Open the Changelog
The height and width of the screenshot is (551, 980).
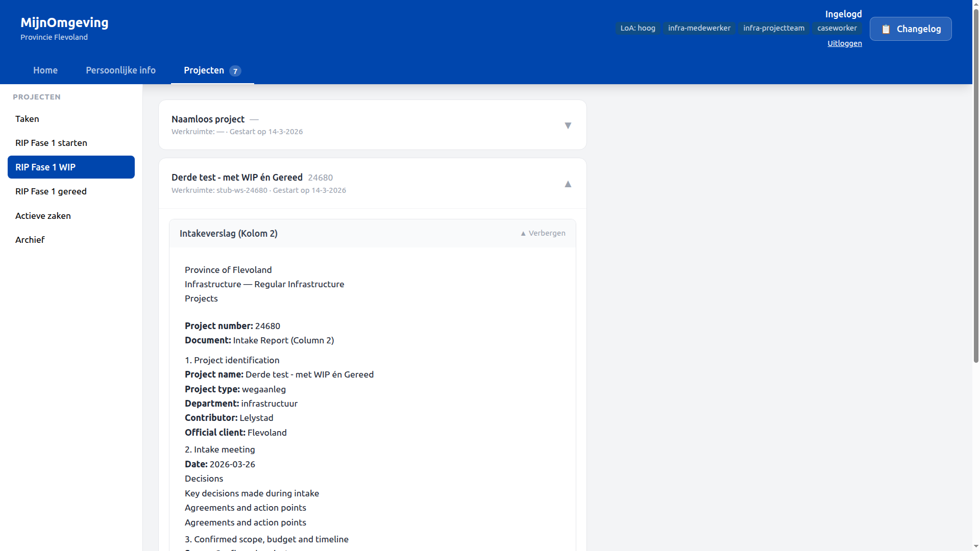click(x=911, y=29)
